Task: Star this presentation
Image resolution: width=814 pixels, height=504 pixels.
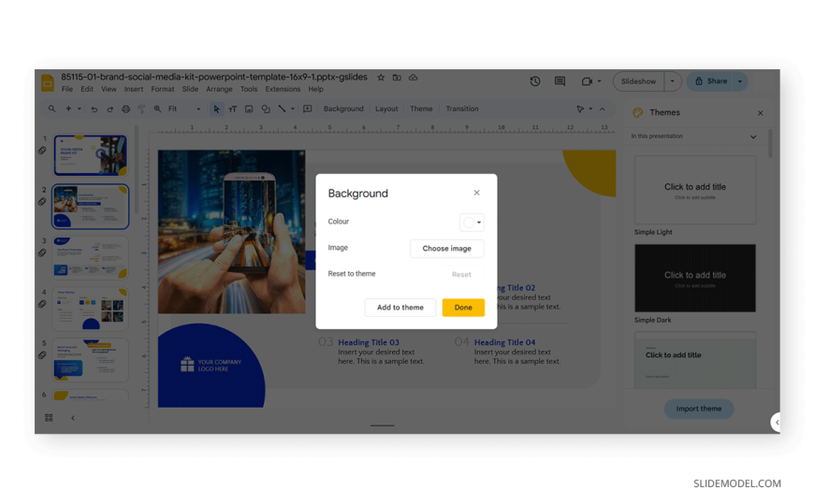Action: (381, 78)
